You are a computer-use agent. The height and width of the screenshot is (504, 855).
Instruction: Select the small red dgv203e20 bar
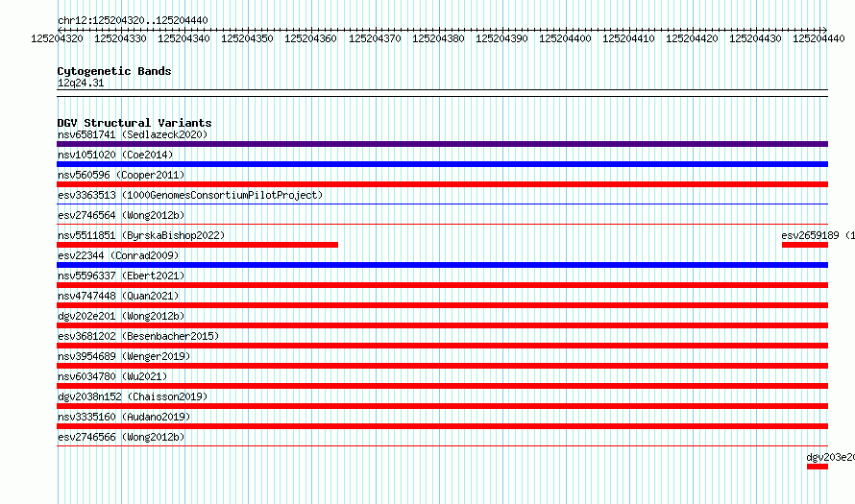pos(818,467)
